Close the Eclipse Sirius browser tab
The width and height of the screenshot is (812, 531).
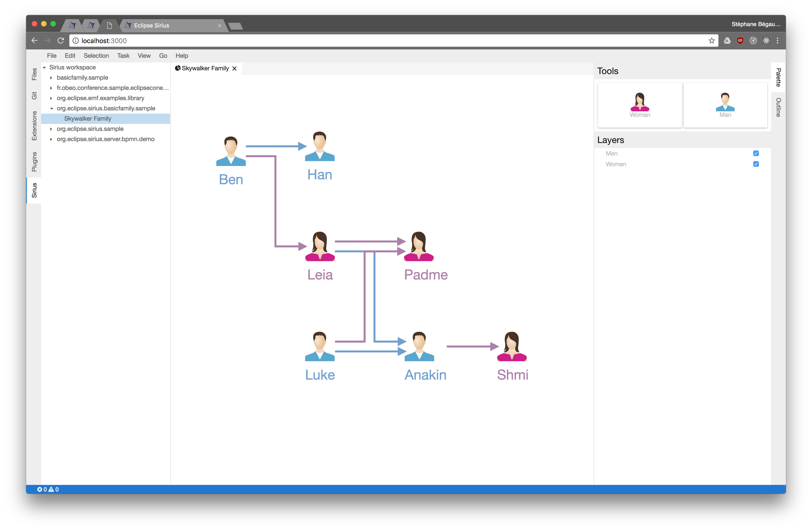pos(219,26)
